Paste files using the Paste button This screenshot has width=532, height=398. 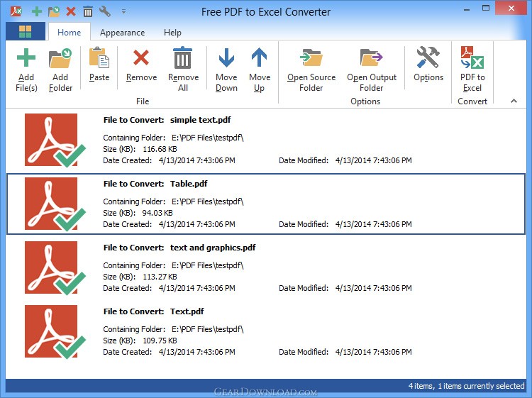click(99, 65)
